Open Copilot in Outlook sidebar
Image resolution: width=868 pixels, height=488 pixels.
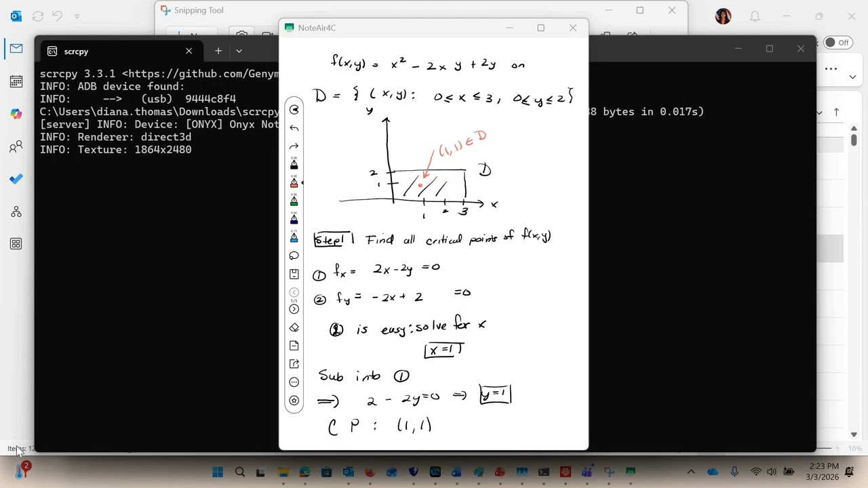[16, 114]
